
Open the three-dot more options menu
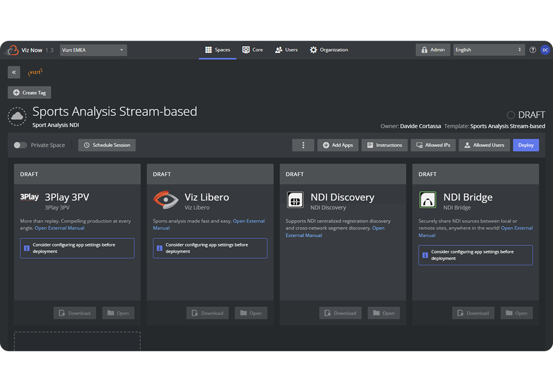[x=303, y=145]
